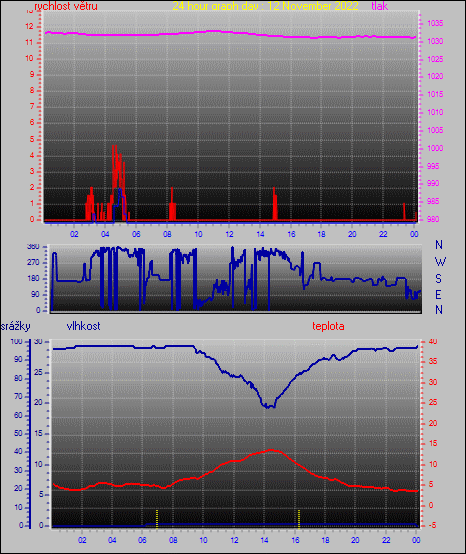
Task: Click the magenta pressure line at its peak
Action: [213, 31]
